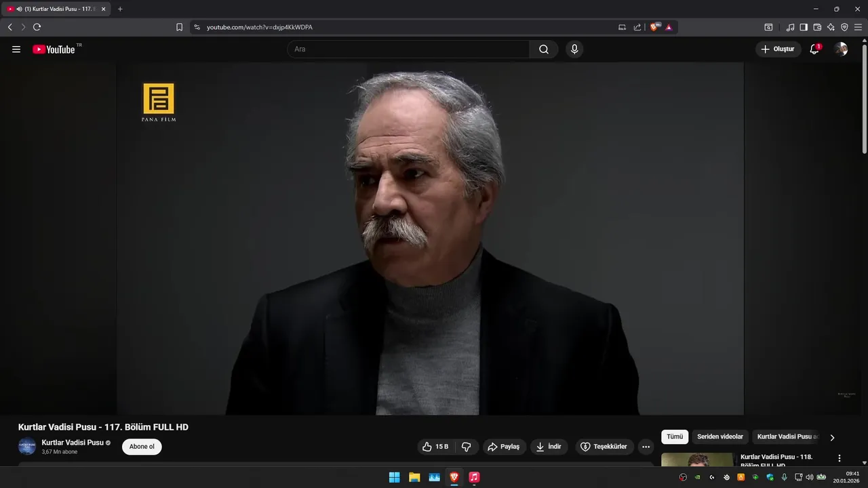Open the browser main menu
Viewport: 868px width, 488px height.
[858, 27]
